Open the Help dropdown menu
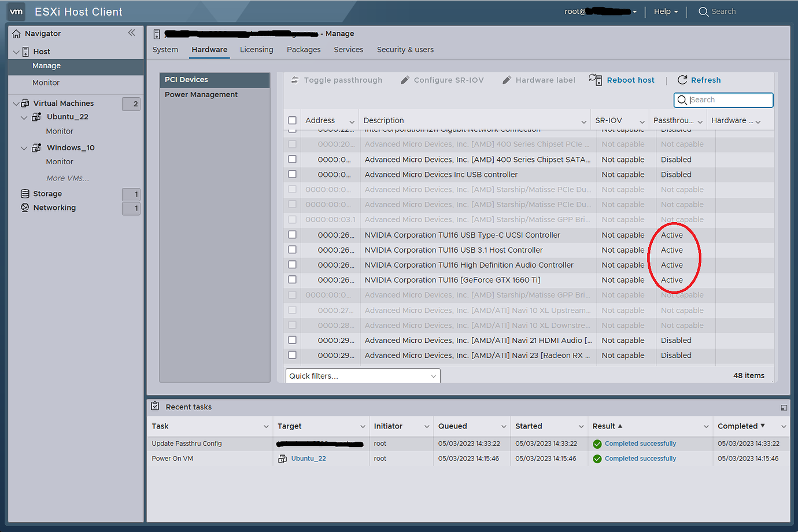The image size is (798, 532). (x=666, y=12)
